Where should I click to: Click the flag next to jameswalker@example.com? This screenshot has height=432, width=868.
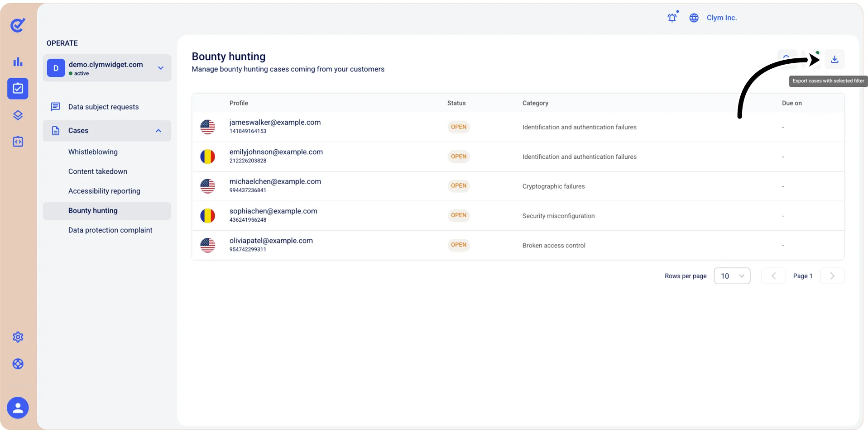click(207, 127)
